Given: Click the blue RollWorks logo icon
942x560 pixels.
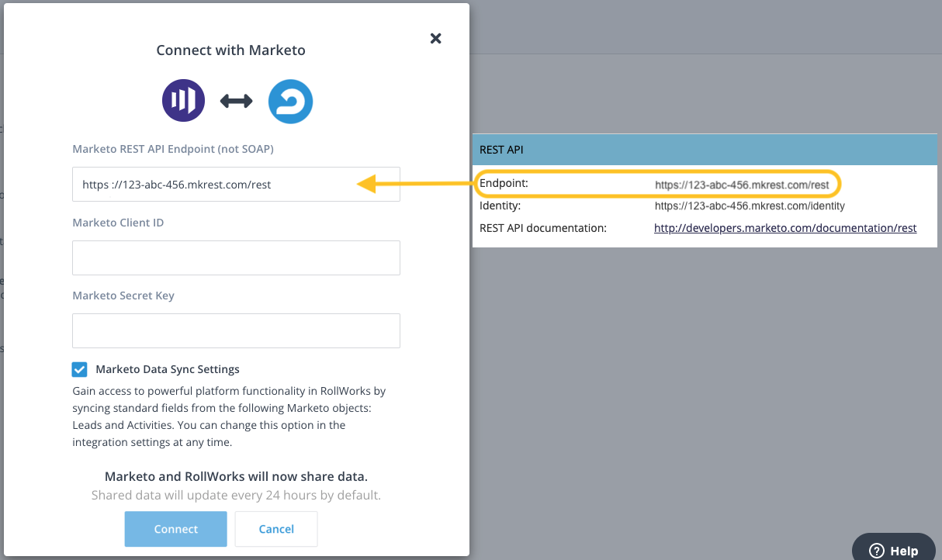Looking at the screenshot, I should click(290, 102).
